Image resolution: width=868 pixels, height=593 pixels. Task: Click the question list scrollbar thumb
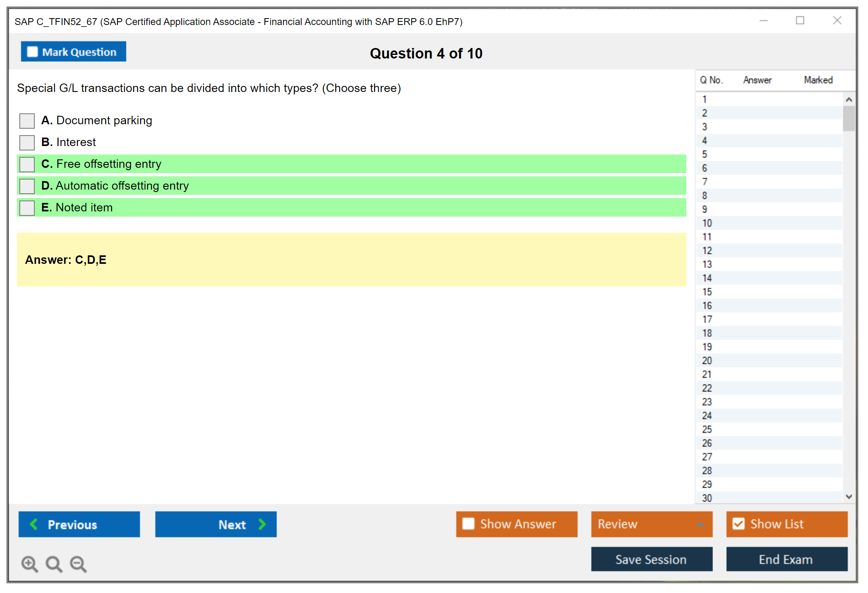849,118
